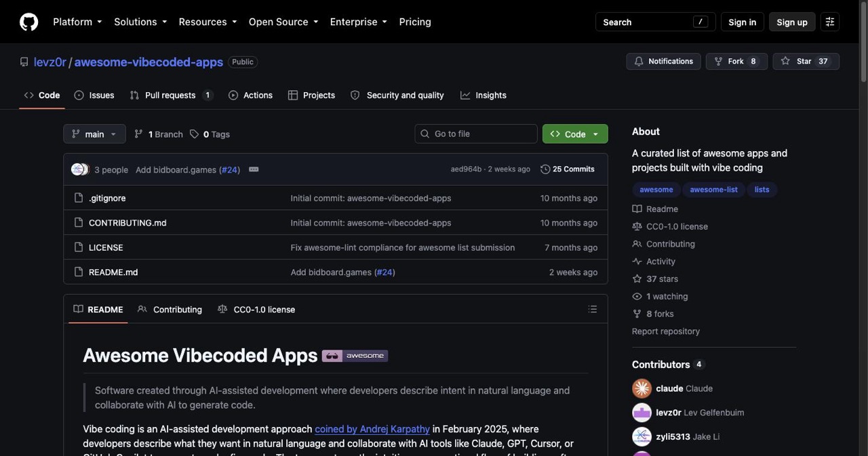Open Security and quality tab
The image size is (868, 456).
coord(397,96)
